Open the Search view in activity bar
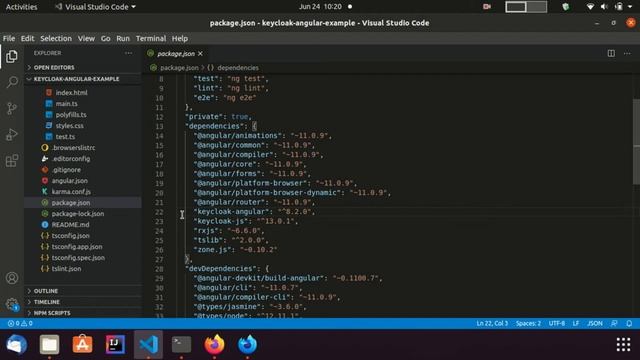This screenshot has height=360, width=640. 12,82
